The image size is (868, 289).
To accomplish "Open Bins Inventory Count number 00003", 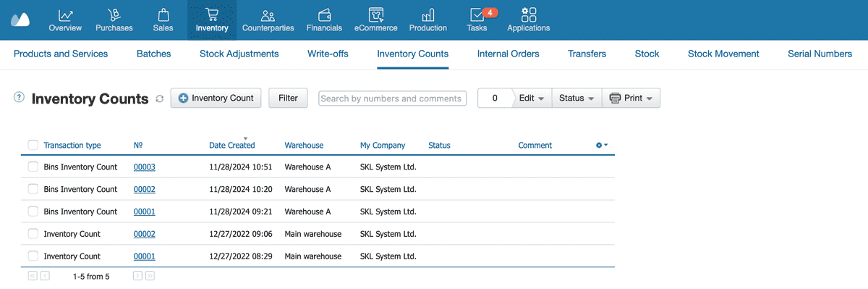I will pyautogui.click(x=144, y=167).
